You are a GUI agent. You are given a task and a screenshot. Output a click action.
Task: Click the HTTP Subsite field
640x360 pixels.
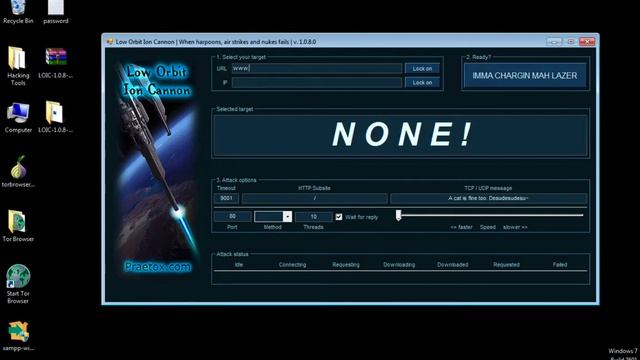(x=315, y=198)
